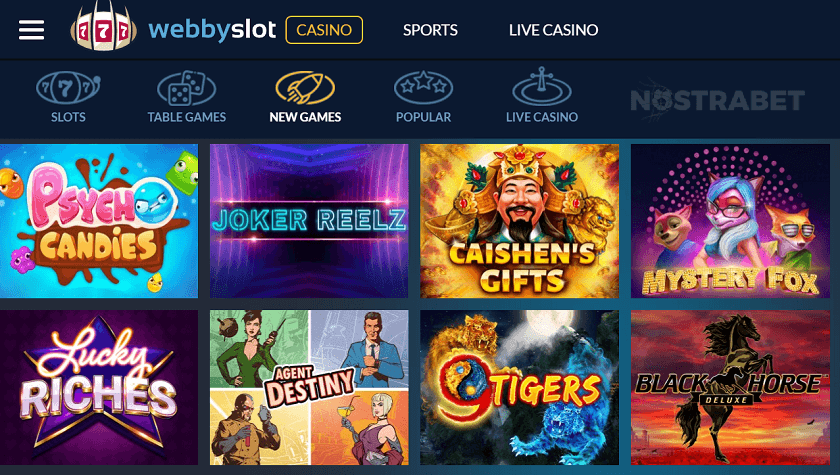The image size is (840, 475).
Task: Open the hamburger menu
Action: pyautogui.click(x=31, y=30)
